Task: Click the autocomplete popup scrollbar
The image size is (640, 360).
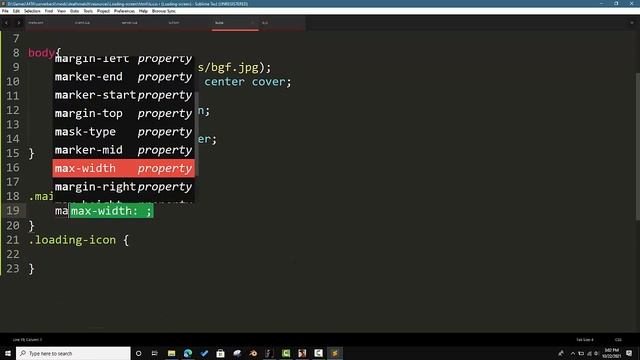Action: tap(197, 134)
